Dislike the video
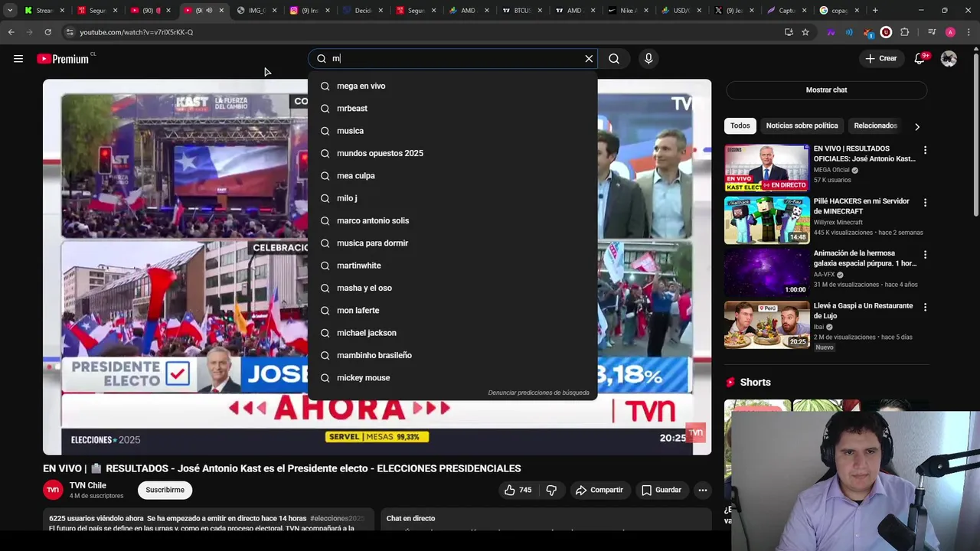 551,490
